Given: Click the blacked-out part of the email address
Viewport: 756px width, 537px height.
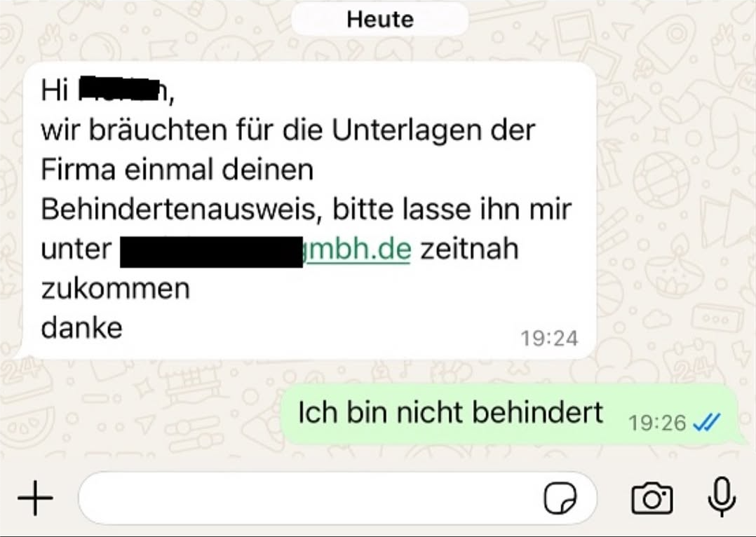Looking at the screenshot, I should [x=211, y=252].
